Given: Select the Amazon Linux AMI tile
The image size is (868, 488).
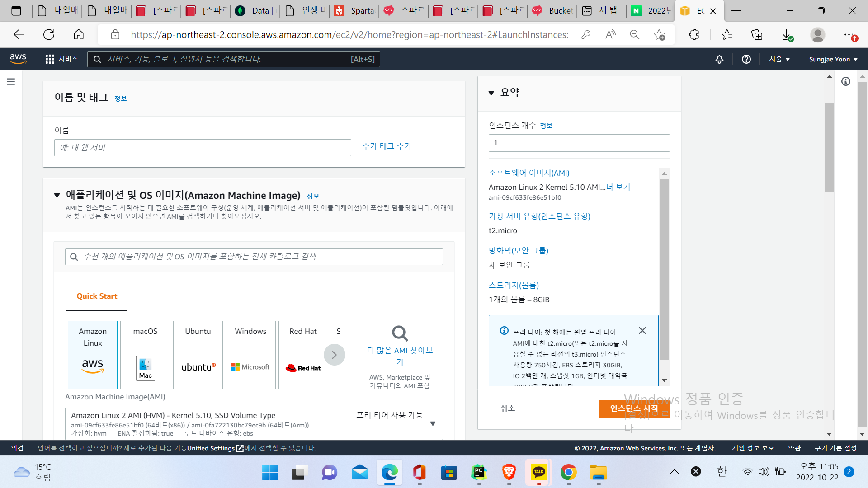Looking at the screenshot, I should 93,355.
